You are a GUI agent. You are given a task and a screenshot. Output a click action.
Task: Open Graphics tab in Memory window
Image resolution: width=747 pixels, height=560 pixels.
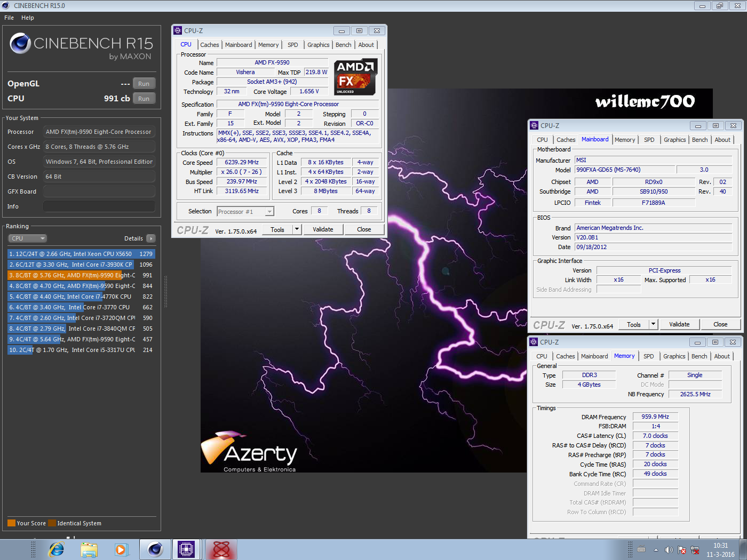(x=674, y=356)
